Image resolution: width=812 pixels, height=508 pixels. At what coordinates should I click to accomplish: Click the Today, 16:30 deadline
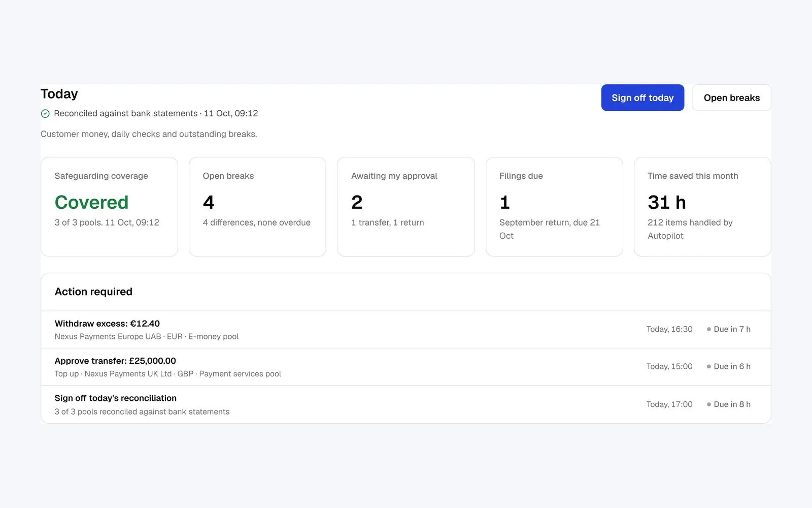(669, 329)
